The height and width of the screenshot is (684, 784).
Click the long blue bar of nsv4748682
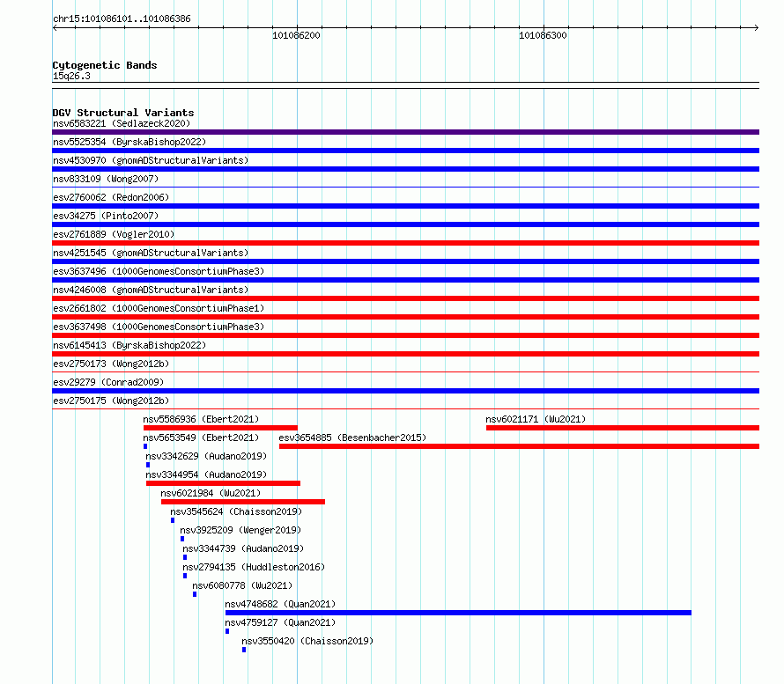point(458,613)
